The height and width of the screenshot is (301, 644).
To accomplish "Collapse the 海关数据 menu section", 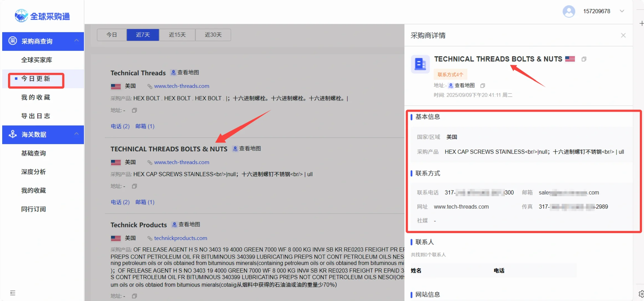I will [x=77, y=134].
